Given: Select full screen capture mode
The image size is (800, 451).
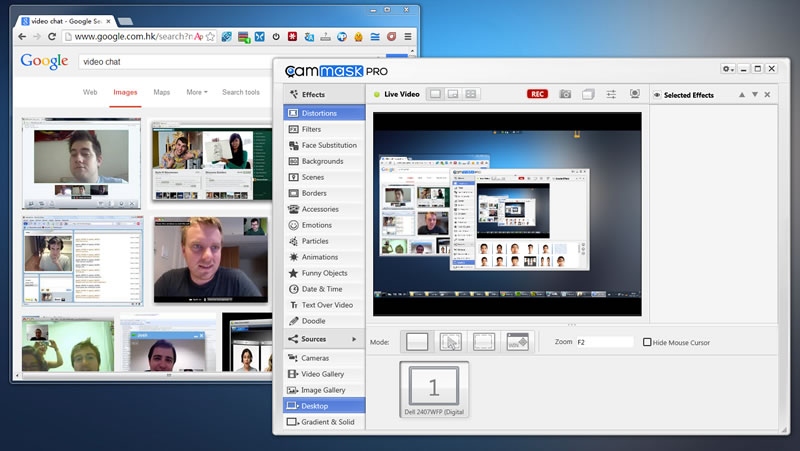Looking at the screenshot, I should 417,342.
